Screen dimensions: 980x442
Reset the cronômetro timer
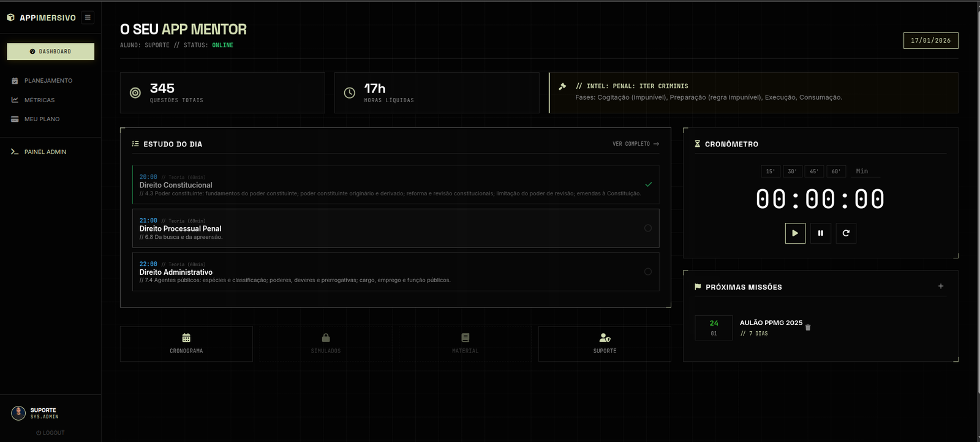click(846, 233)
